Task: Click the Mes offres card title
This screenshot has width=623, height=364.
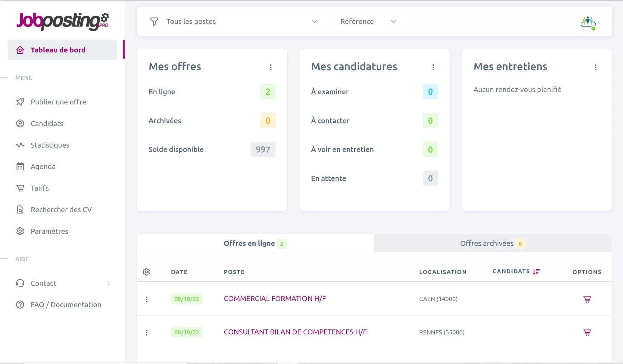Action: (175, 67)
